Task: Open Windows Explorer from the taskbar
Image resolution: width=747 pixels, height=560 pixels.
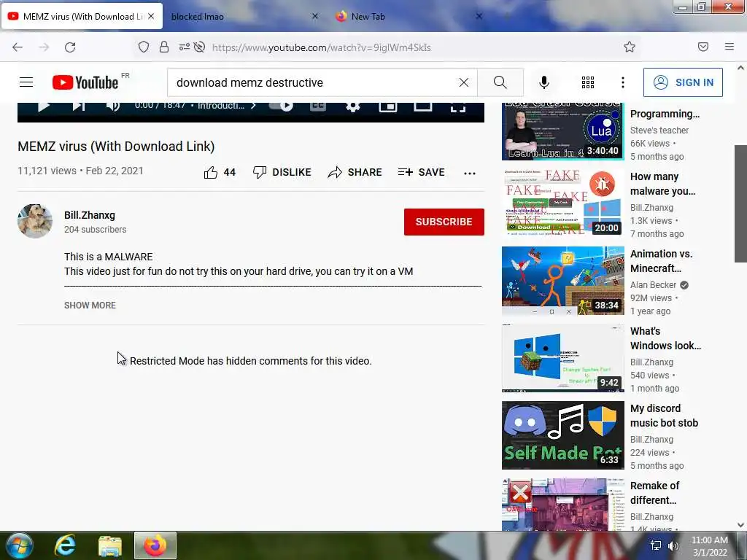Action: [x=110, y=545]
